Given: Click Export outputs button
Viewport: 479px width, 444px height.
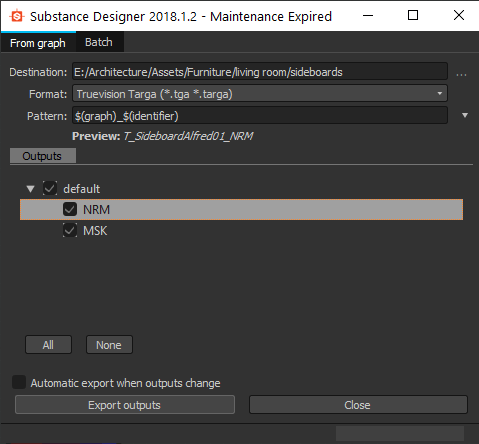Looking at the screenshot, I should [125, 405].
